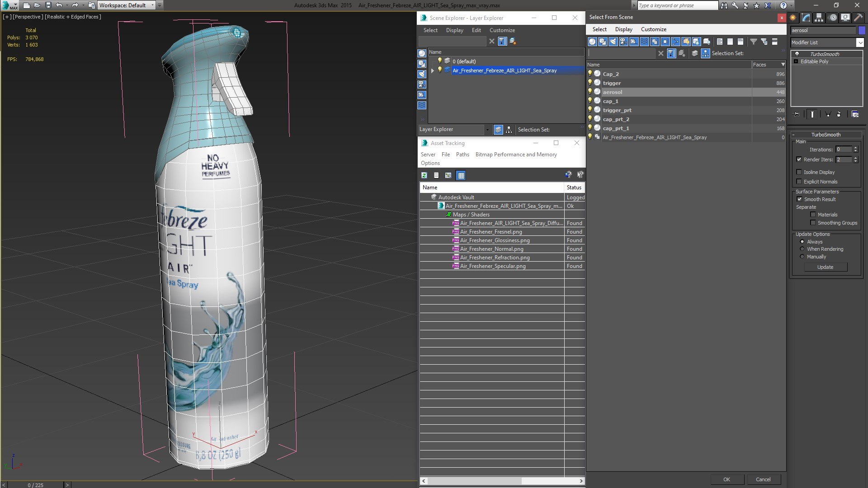868x488 pixels.
Task: Click Configure Modifier Sets icon
Action: 855,114
